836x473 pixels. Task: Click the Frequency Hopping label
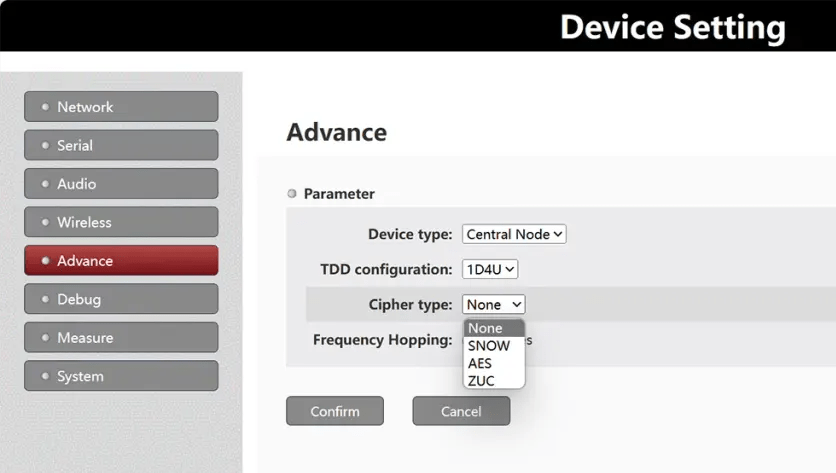coord(382,340)
